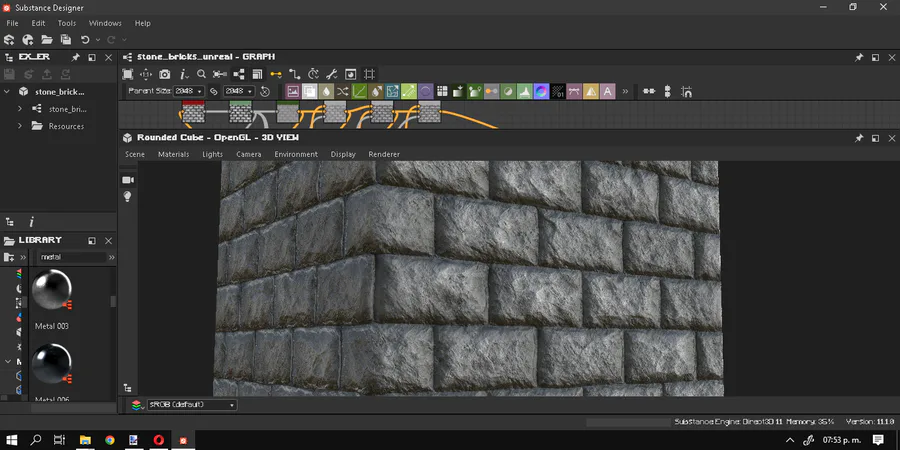Float the Library panel

(92, 240)
